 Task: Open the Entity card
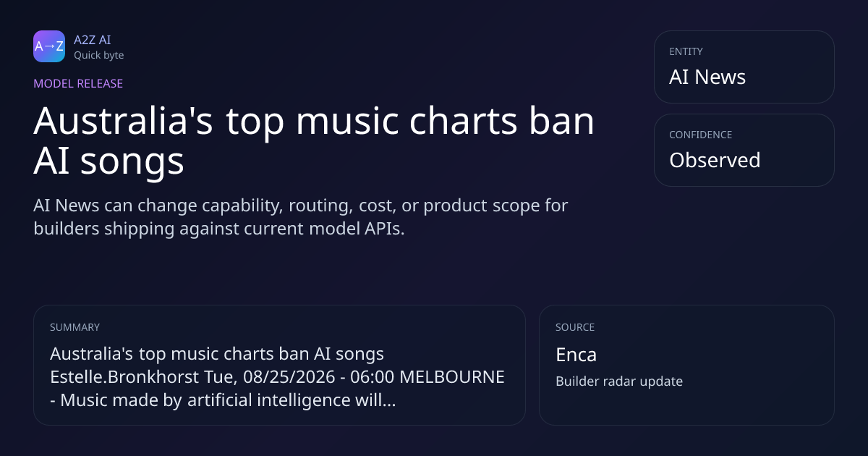(x=744, y=67)
